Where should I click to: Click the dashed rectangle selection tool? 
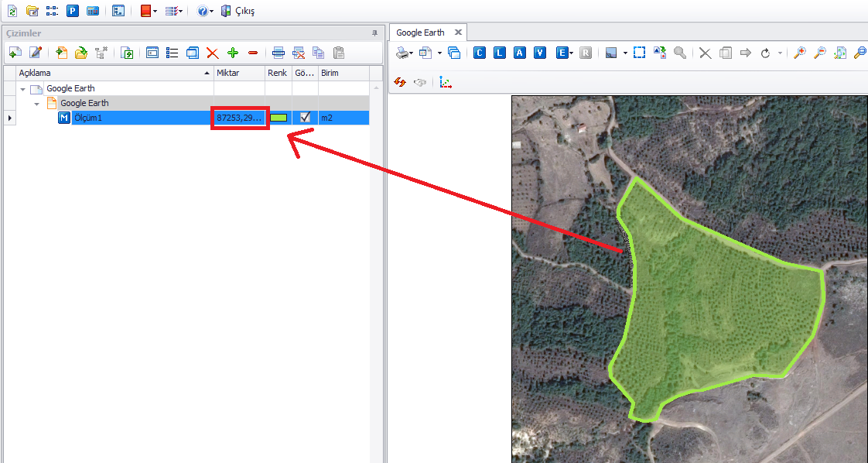[639, 53]
